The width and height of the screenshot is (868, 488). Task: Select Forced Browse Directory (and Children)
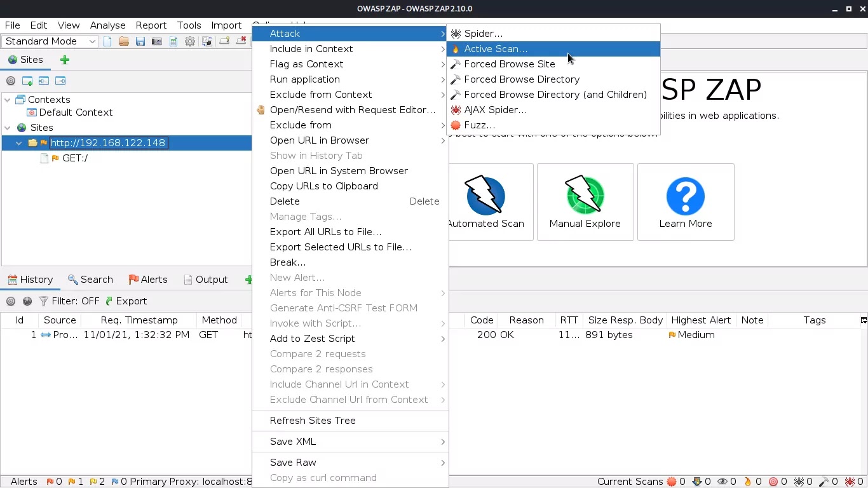pos(553,95)
